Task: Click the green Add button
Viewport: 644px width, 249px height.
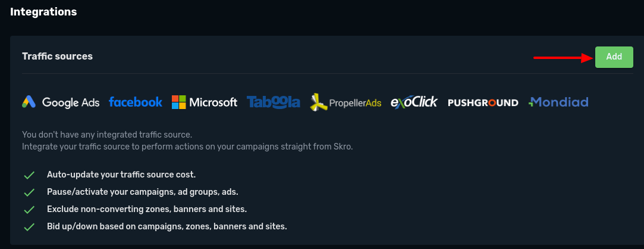Action: tap(614, 57)
